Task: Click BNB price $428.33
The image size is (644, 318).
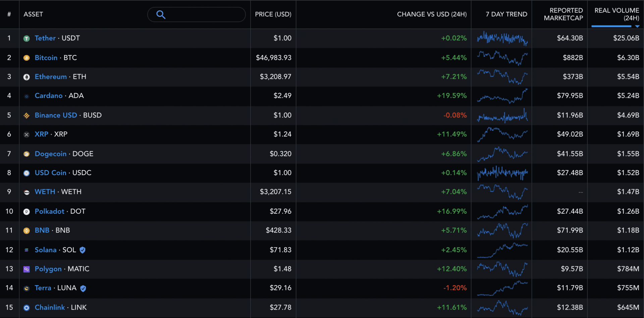Action: (x=279, y=230)
